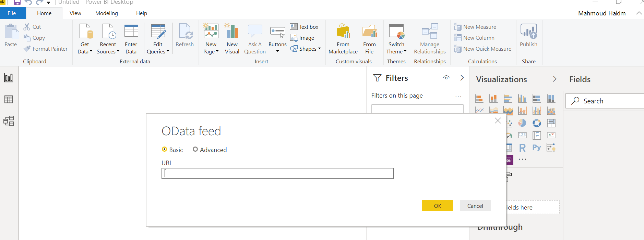Switch to Data view in left sidebar
The height and width of the screenshot is (240, 644).
9,99
